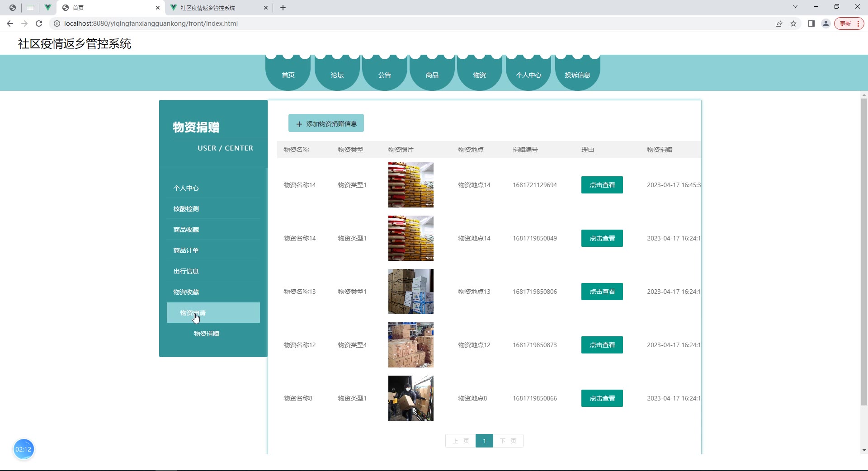Bookmark this page with the star icon

point(793,24)
